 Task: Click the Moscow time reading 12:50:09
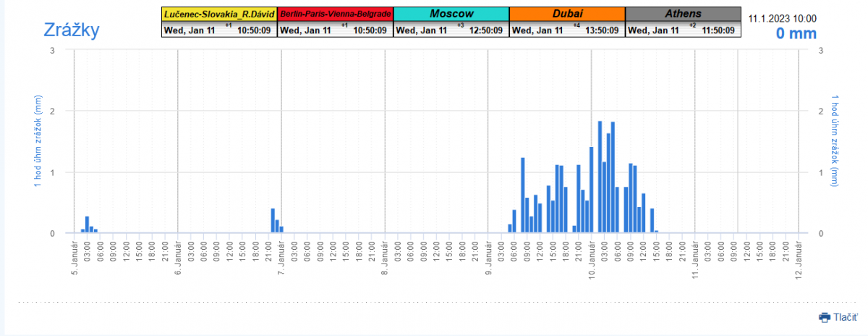tap(485, 30)
